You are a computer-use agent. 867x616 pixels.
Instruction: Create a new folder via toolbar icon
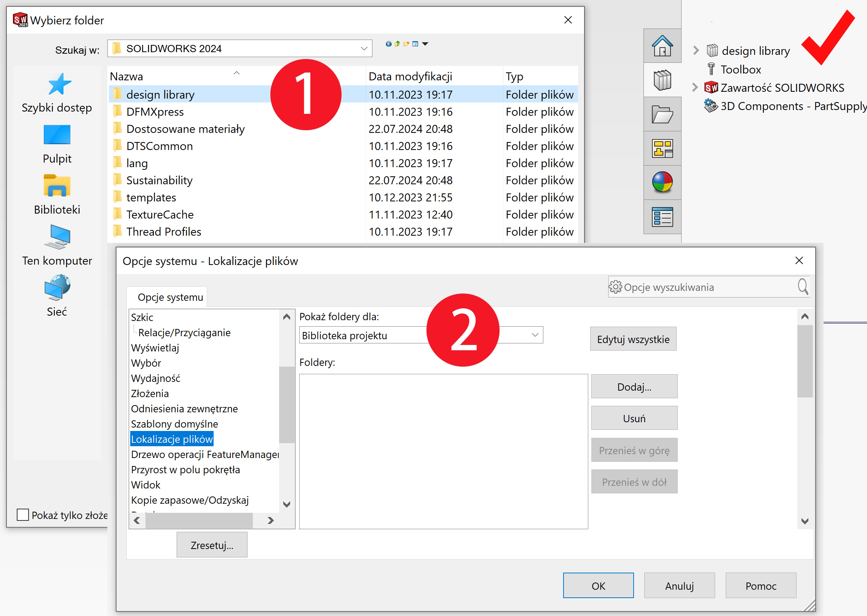pos(406,44)
